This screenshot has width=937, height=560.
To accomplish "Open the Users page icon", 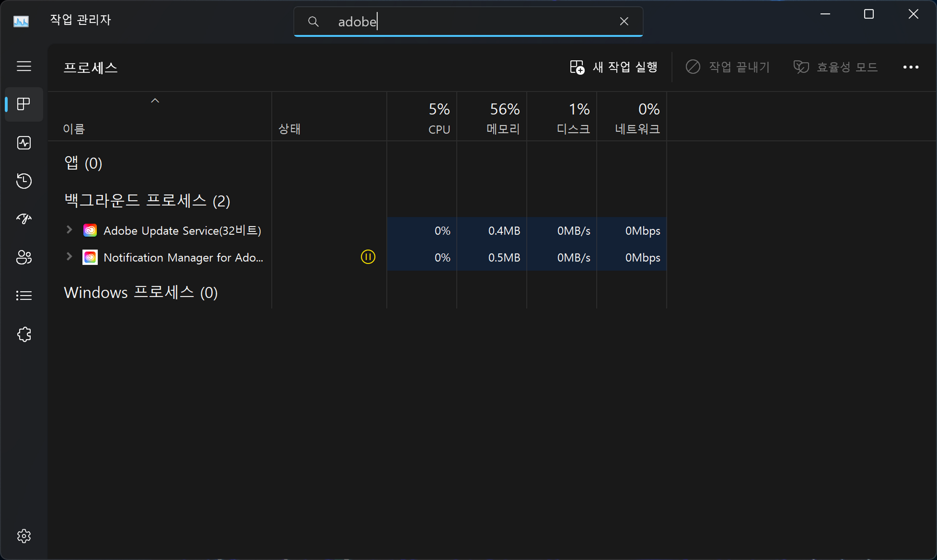I will (x=24, y=257).
